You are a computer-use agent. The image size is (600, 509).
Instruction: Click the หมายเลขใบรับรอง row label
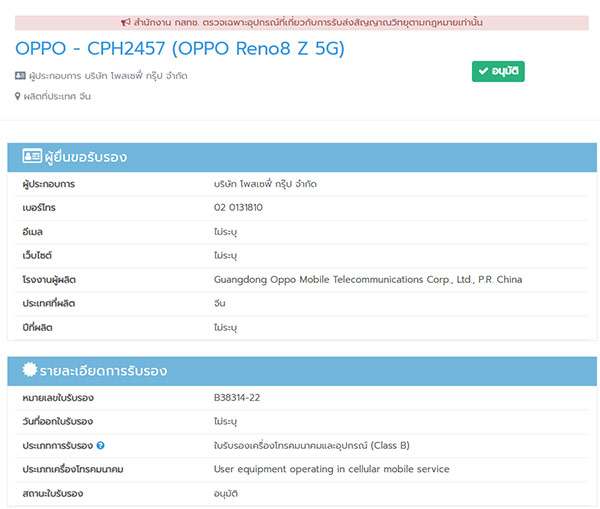58,398
